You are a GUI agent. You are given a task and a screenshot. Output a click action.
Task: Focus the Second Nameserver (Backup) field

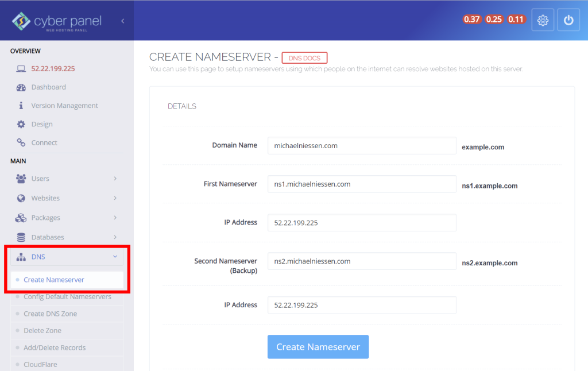(x=362, y=261)
